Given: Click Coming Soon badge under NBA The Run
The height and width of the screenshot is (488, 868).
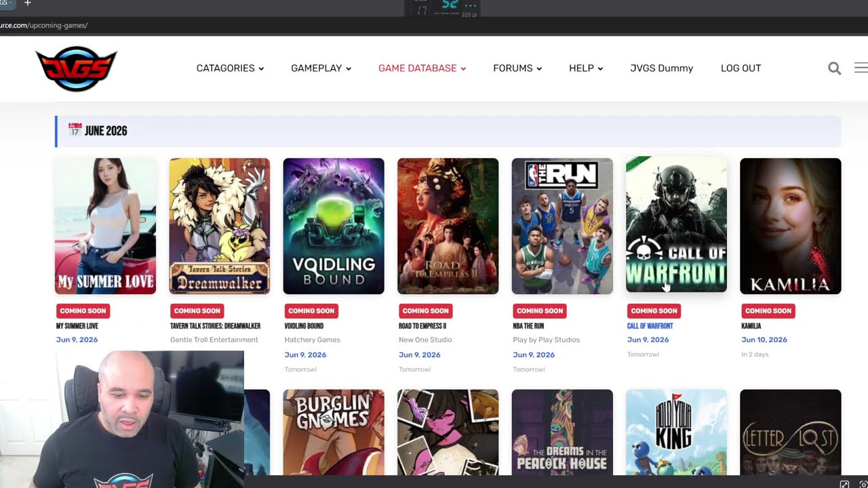Looking at the screenshot, I should coord(540,310).
